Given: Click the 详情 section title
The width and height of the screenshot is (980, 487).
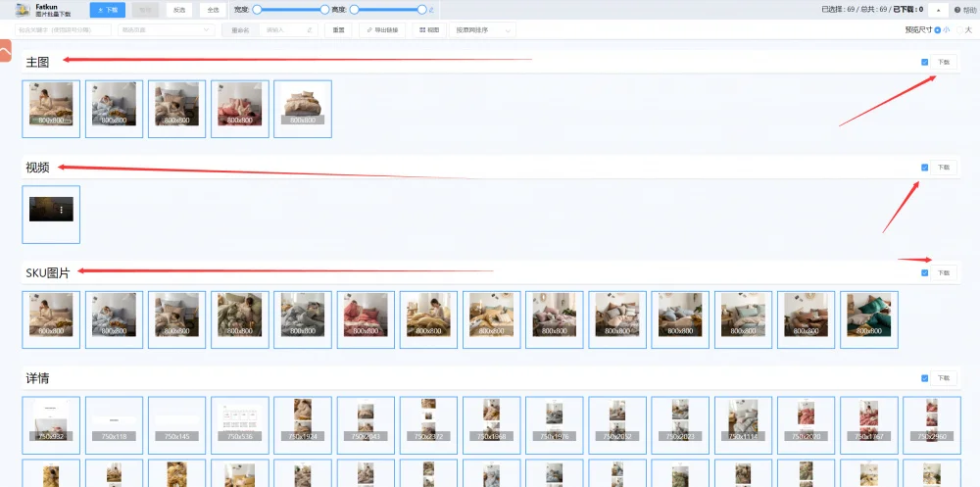Looking at the screenshot, I should click(37, 378).
